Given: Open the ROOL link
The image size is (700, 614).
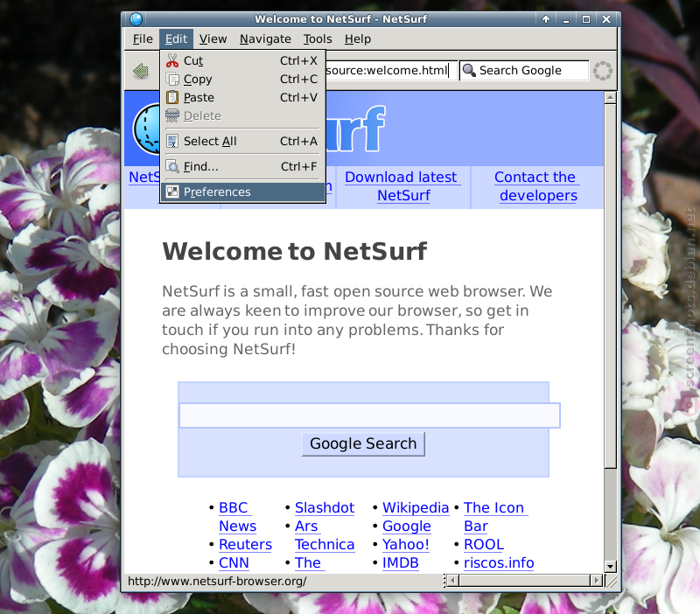Looking at the screenshot, I should click(484, 544).
